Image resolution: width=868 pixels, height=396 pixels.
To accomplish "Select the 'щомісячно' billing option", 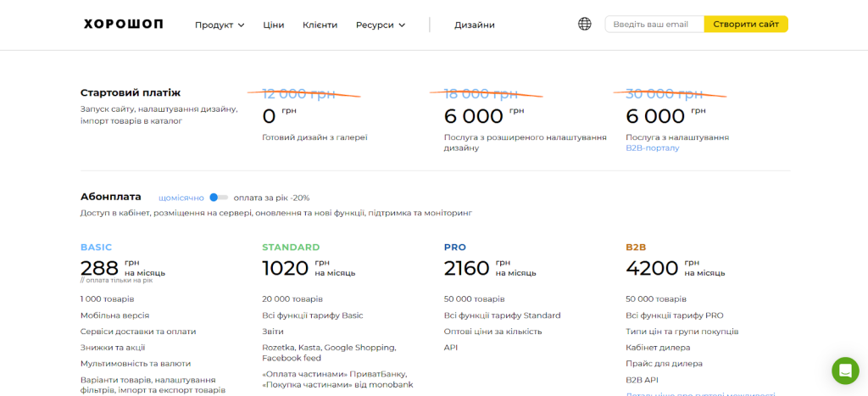I will click(x=181, y=198).
